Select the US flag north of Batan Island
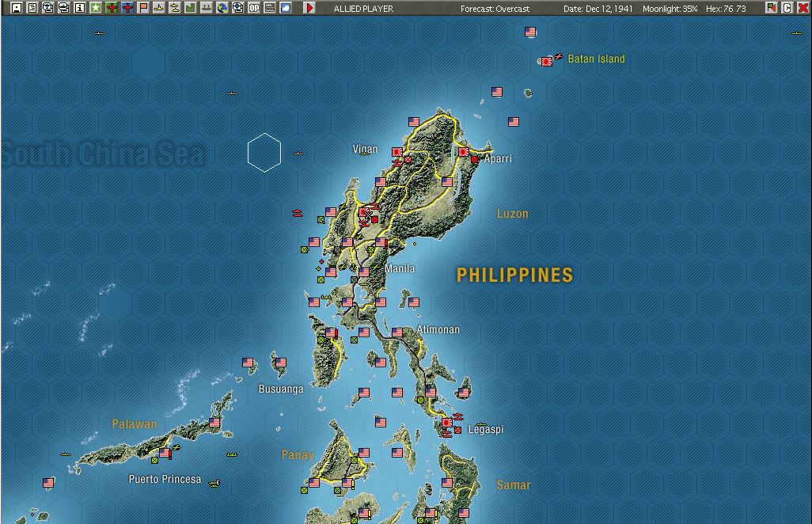 pyautogui.click(x=529, y=32)
